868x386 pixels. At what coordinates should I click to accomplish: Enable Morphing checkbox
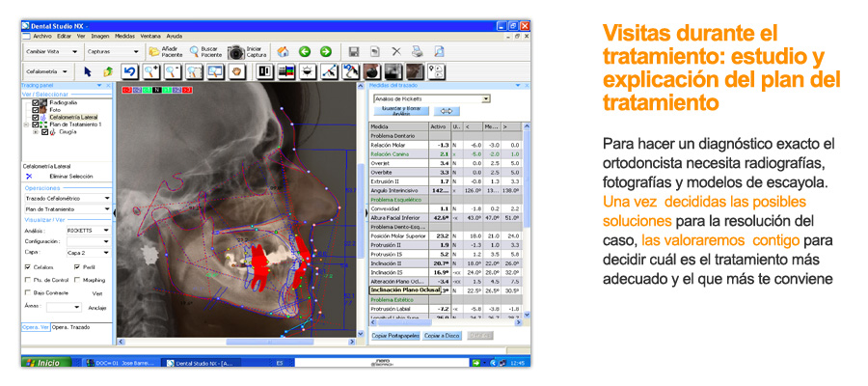pyautogui.click(x=77, y=280)
